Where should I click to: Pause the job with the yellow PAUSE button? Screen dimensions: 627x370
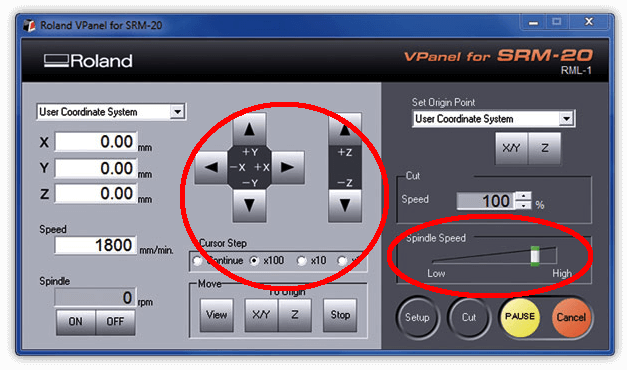(x=520, y=317)
